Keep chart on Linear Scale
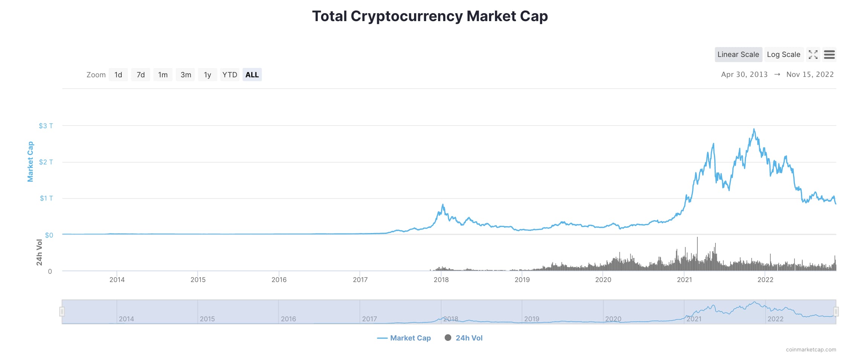868x362 pixels. (x=738, y=54)
